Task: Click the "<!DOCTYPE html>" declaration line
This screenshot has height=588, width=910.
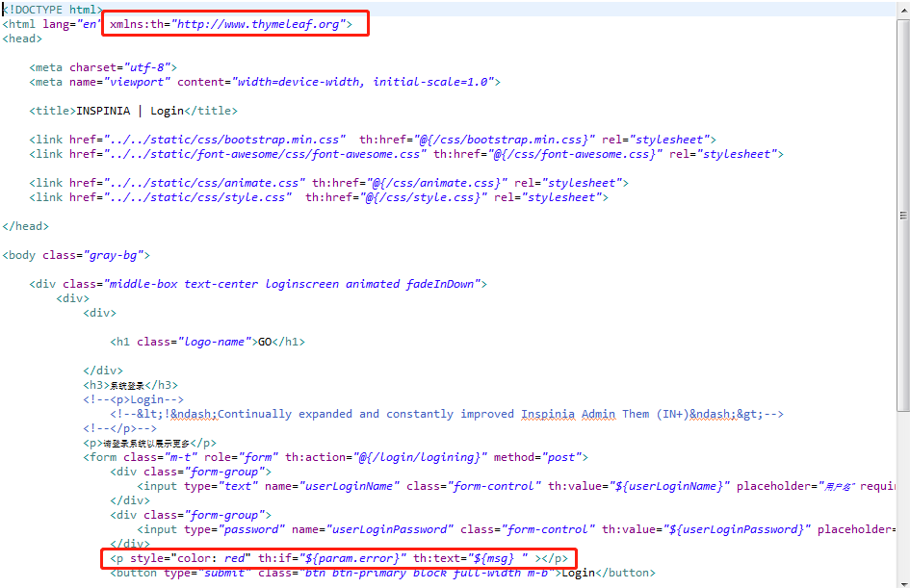Action: pyautogui.click(x=53, y=10)
